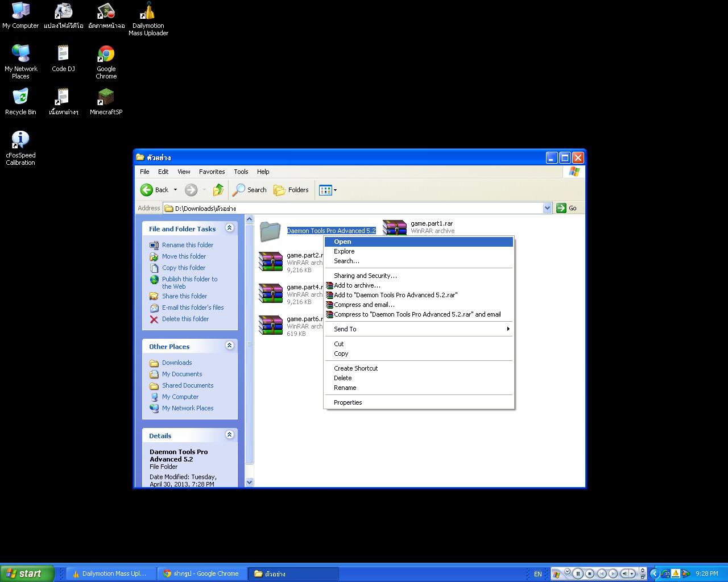Show the Folders pane

291,190
